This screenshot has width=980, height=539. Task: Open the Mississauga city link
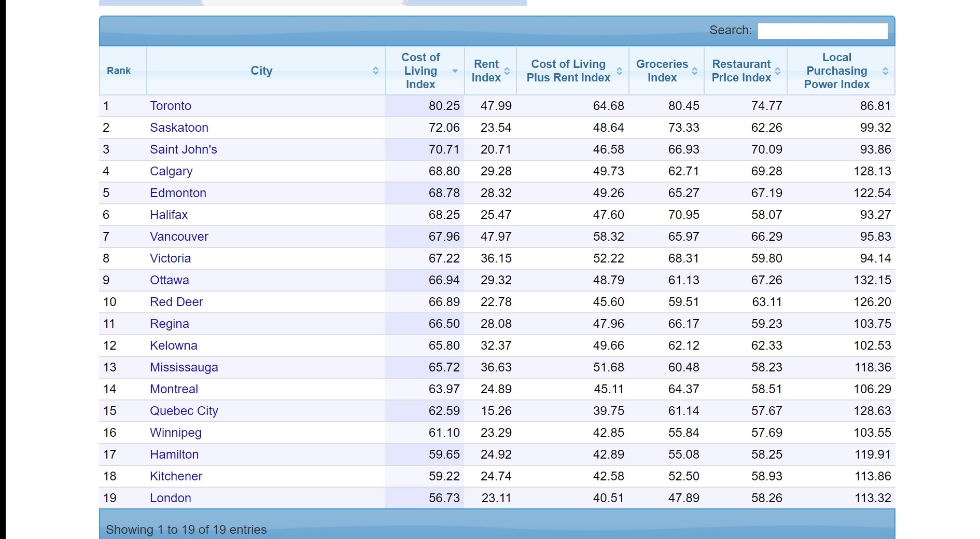[184, 367]
